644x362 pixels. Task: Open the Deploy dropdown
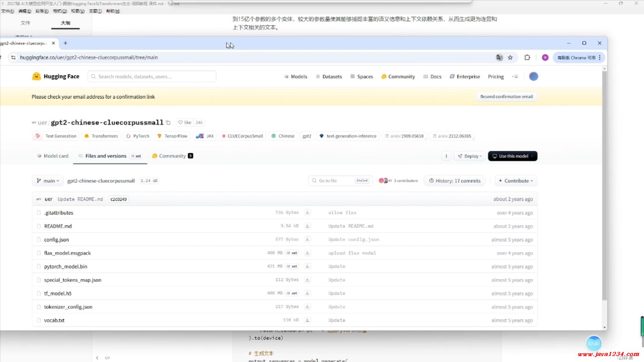click(470, 156)
